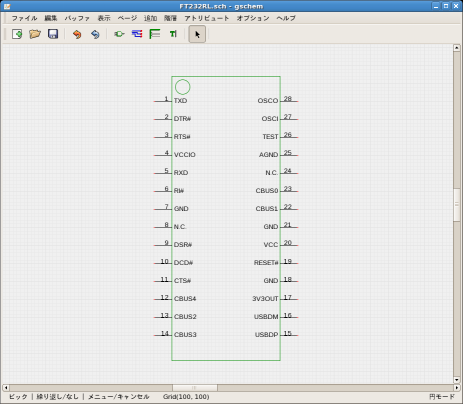463x404 pixels.
Task: Open the バッファ menu
Action: (77, 18)
